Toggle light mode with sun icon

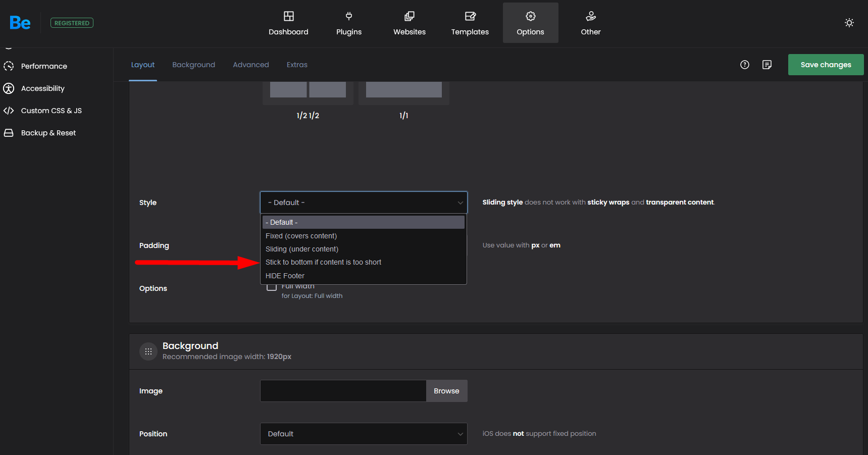pyautogui.click(x=849, y=23)
